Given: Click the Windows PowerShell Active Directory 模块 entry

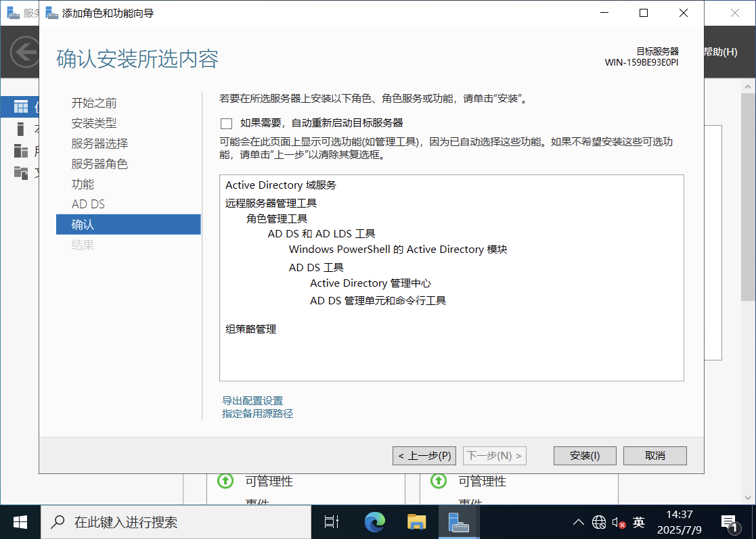Looking at the screenshot, I should [398, 250].
